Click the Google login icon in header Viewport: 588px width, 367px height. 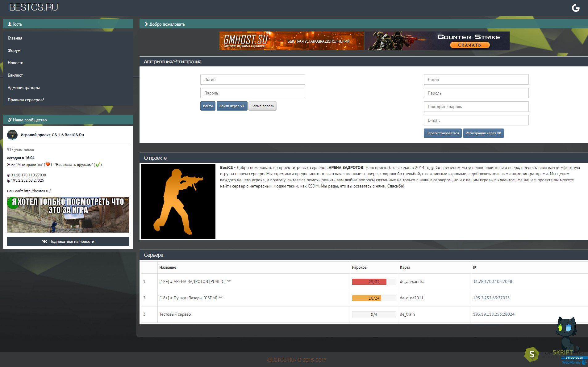pyautogui.click(x=576, y=8)
